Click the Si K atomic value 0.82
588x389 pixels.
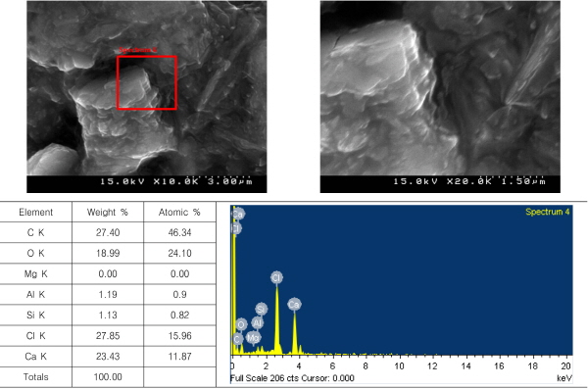click(179, 316)
